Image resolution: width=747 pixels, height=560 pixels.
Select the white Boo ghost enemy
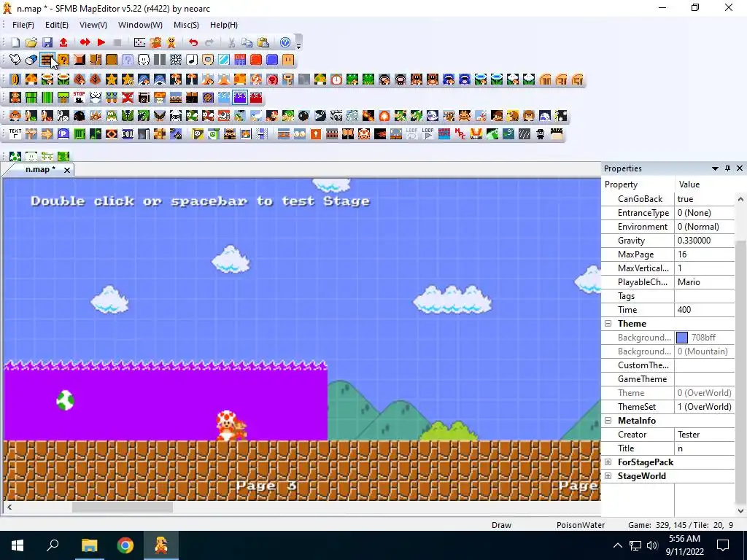[x=432, y=116]
